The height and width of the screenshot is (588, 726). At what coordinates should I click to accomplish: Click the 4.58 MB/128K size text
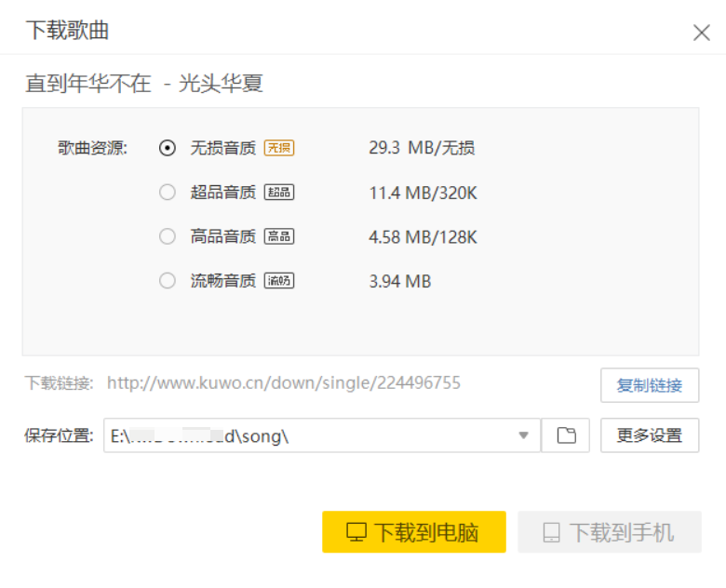(423, 237)
